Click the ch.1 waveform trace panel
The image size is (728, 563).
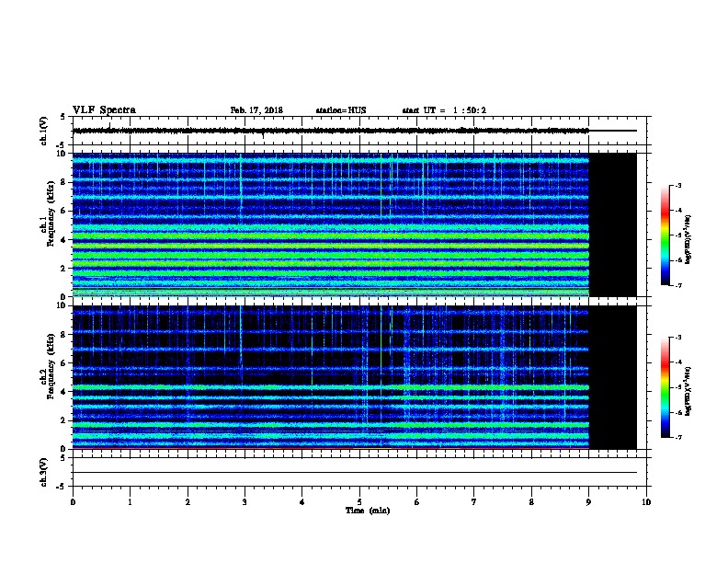click(x=359, y=131)
